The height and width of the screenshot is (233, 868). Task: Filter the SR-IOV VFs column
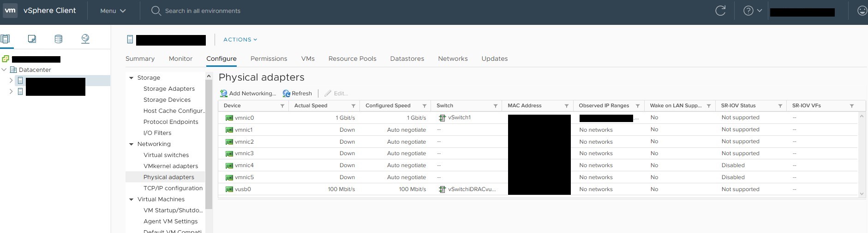(x=852, y=106)
